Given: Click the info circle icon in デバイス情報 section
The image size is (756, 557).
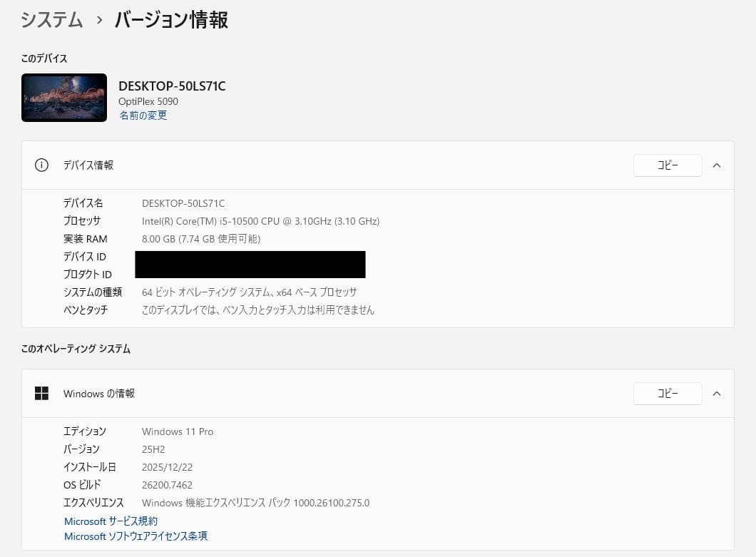Looking at the screenshot, I should click(41, 165).
